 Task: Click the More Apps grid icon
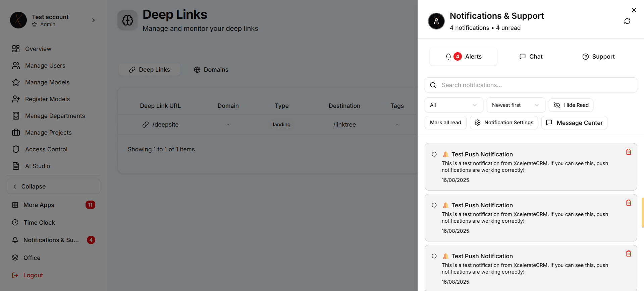pyautogui.click(x=15, y=205)
